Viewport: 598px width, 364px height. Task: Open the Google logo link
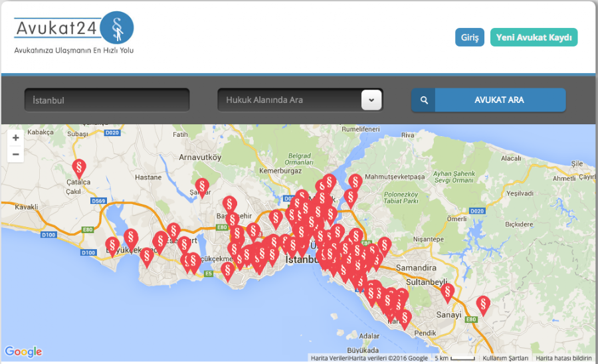[x=23, y=351]
